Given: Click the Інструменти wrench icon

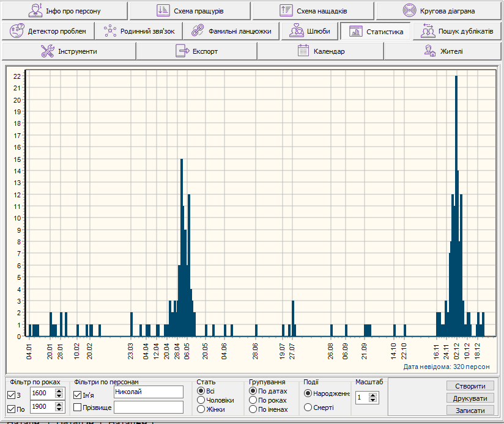Looking at the screenshot, I should (x=48, y=51).
